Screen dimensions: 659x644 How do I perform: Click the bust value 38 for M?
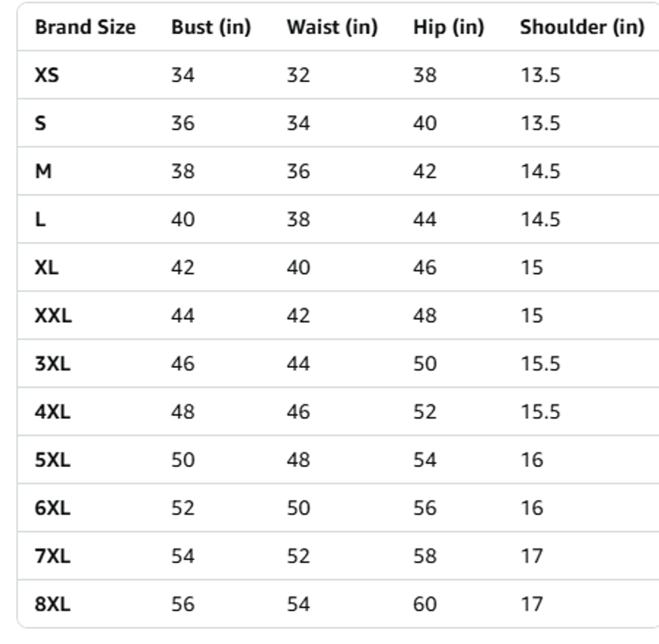(183, 171)
